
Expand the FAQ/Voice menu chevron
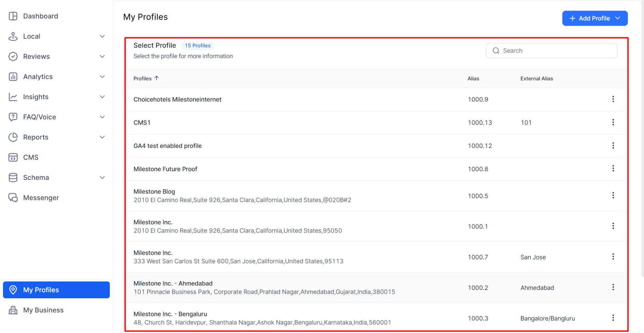click(x=102, y=117)
